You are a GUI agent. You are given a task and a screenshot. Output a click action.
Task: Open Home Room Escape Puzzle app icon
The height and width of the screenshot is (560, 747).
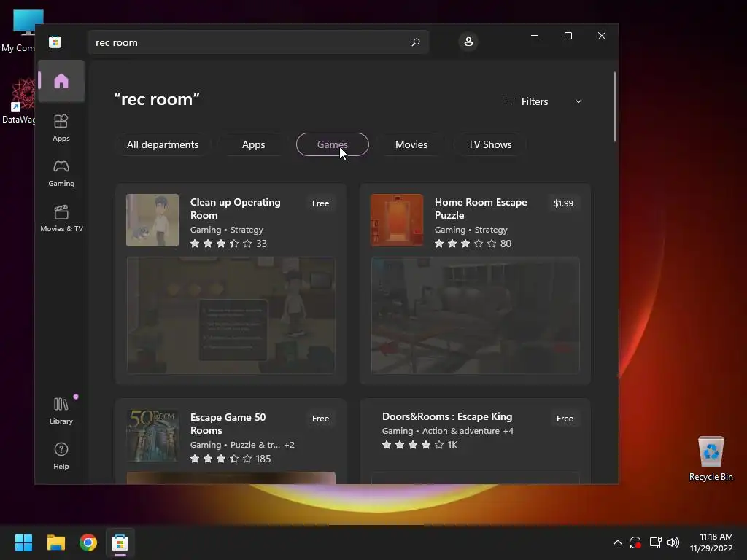point(397,220)
